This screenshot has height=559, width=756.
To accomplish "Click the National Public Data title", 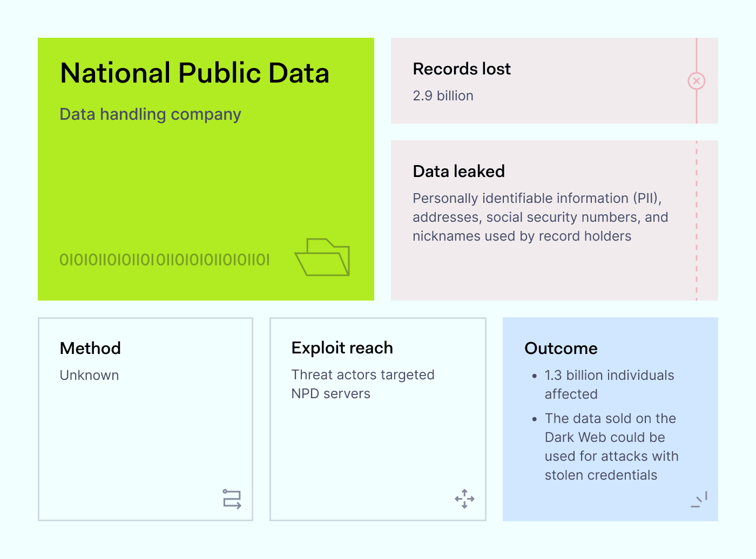I will coord(194,73).
